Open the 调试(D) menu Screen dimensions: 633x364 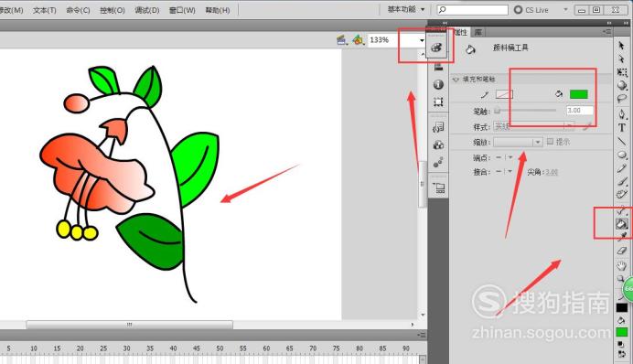click(147, 10)
